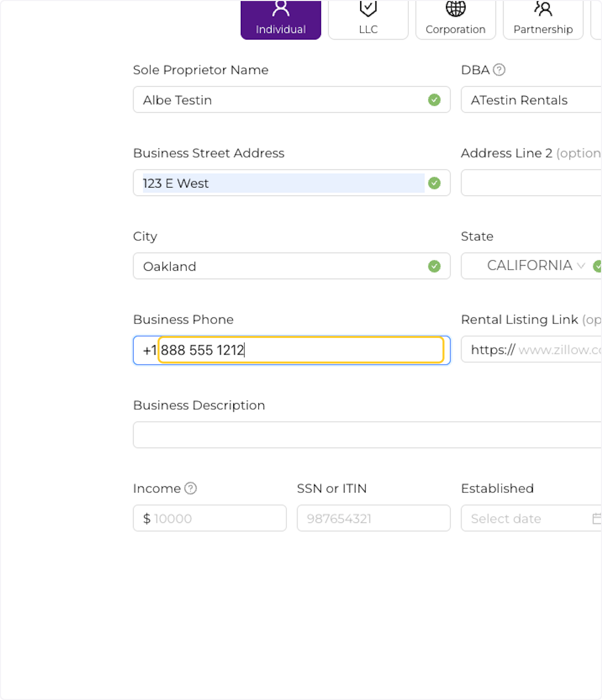The width and height of the screenshot is (602, 700).
Task: Click green checkmark in City field
Action: point(434,266)
